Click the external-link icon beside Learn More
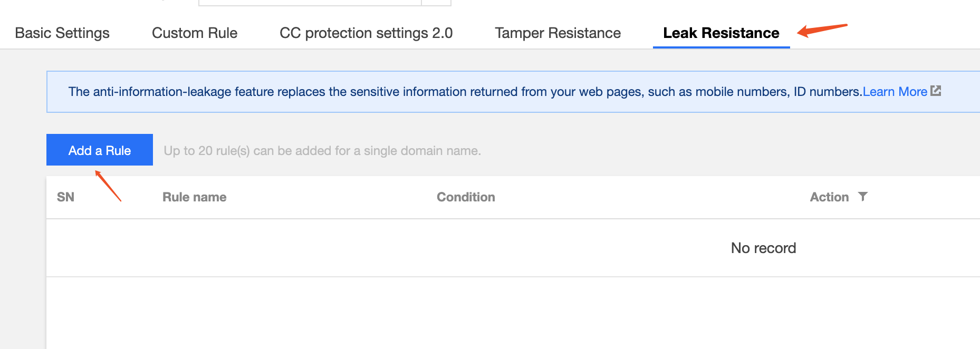 (936, 91)
